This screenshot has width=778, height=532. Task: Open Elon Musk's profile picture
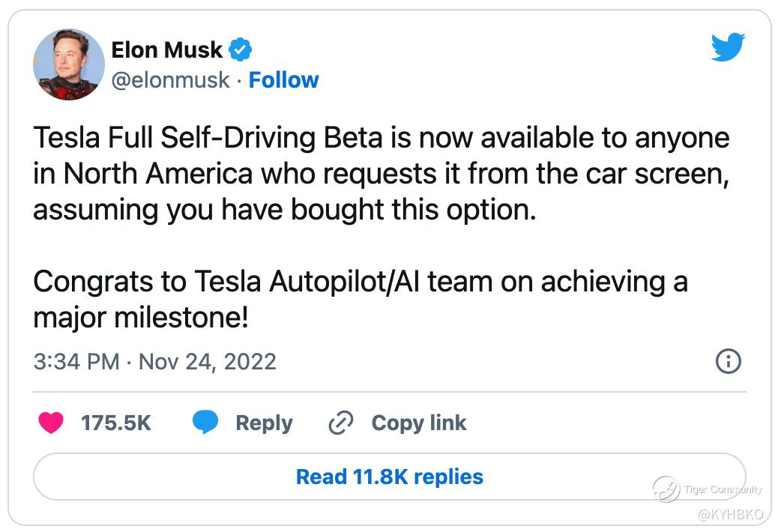point(69,65)
